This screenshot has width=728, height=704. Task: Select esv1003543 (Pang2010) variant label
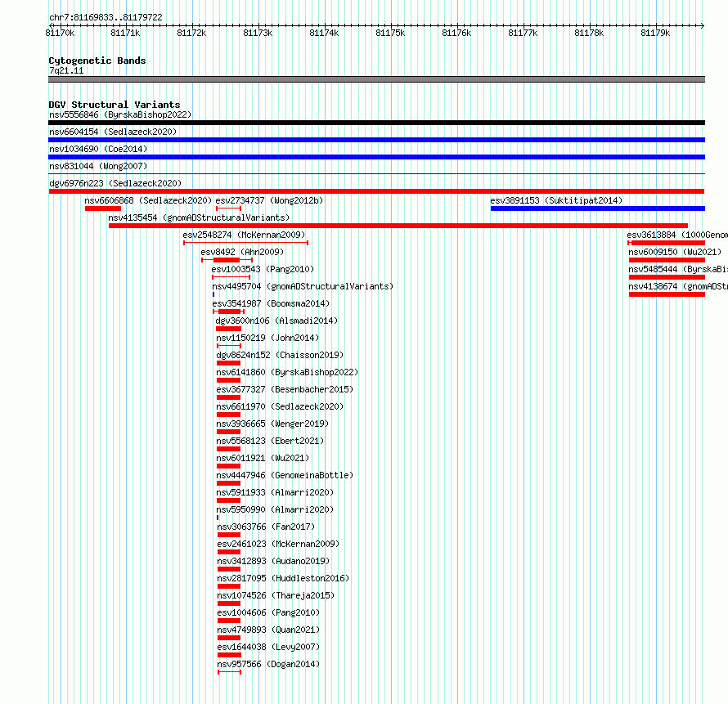(x=263, y=269)
